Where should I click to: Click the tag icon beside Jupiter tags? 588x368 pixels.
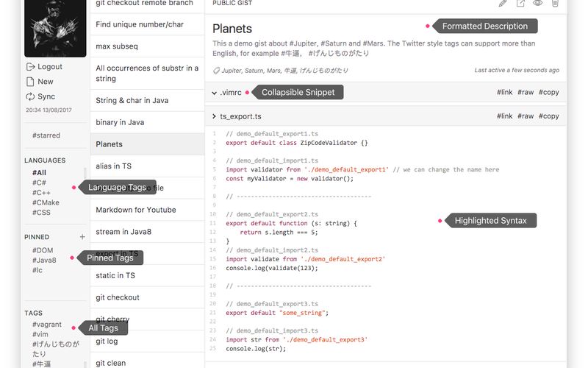(x=216, y=71)
